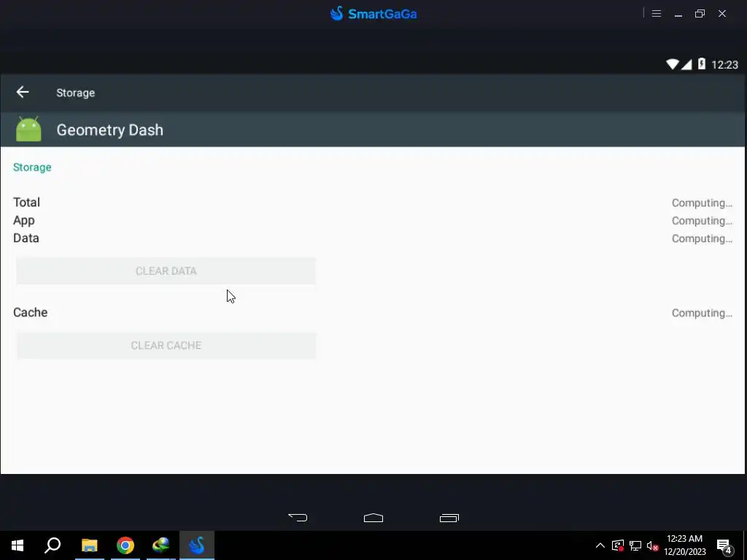
Task: Click the Android battery status icon
Action: pos(702,64)
